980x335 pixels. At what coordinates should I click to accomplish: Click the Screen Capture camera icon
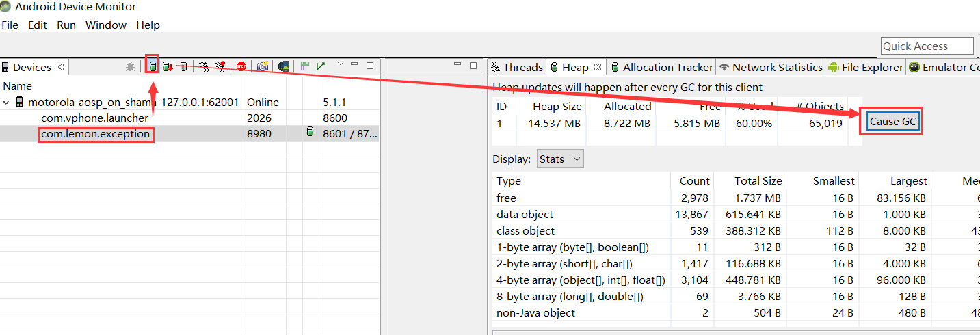click(263, 66)
